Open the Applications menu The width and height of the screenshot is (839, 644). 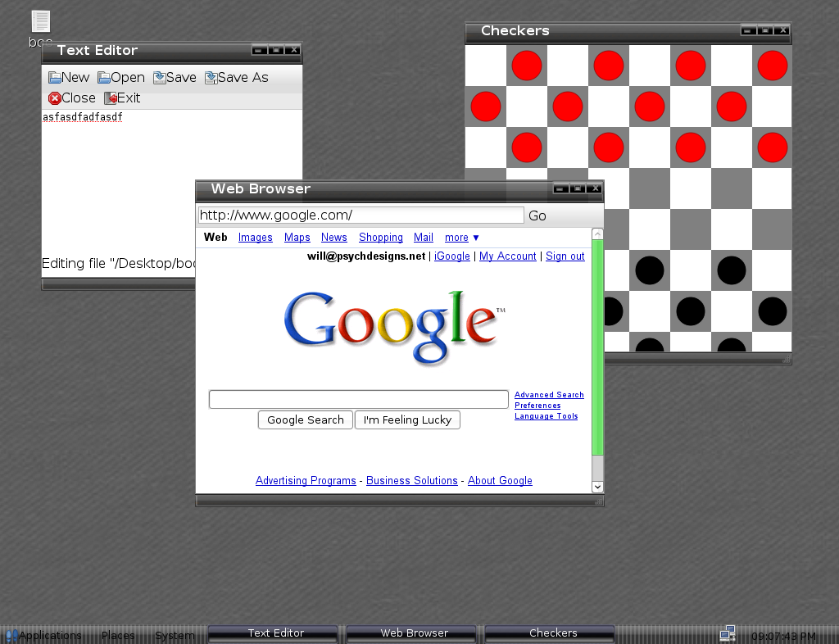50,636
